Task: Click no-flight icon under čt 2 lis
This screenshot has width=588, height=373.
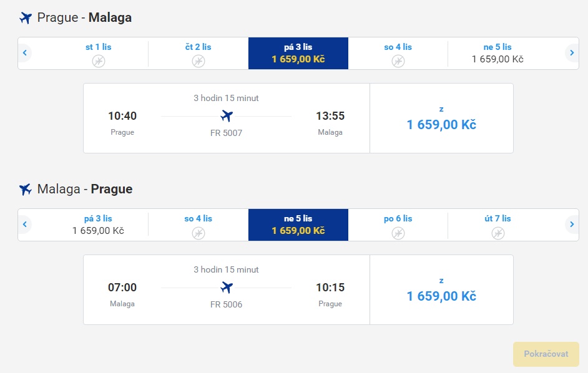Action: [198, 61]
